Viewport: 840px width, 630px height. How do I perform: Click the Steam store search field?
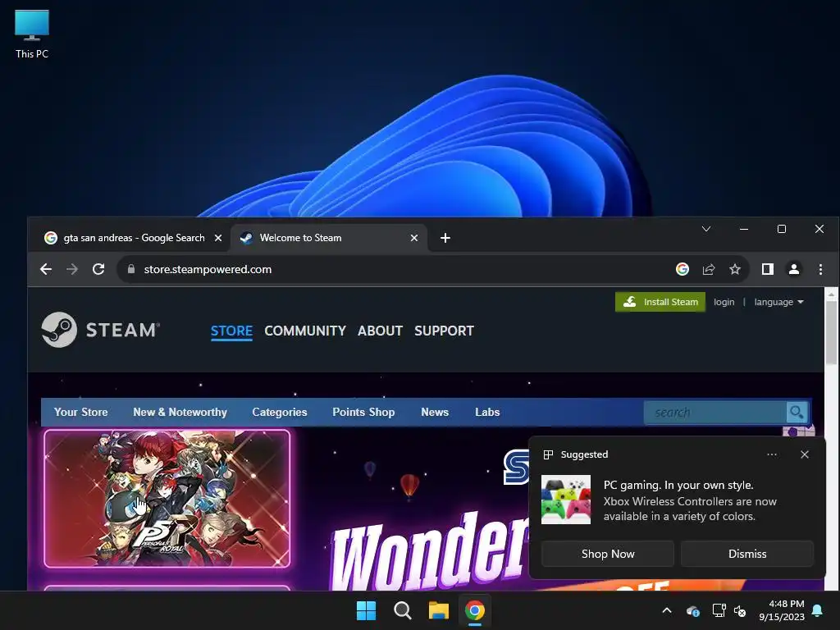pyautogui.click(x=714, y=412)
